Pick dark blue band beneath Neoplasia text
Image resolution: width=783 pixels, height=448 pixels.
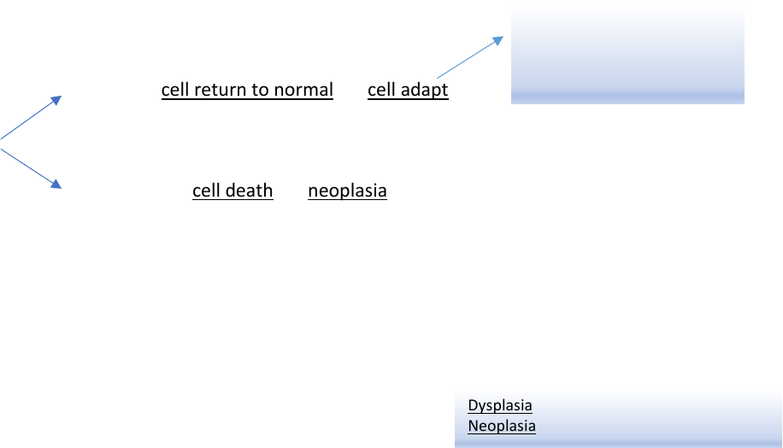pyautogui.click(x=619, y=443)
